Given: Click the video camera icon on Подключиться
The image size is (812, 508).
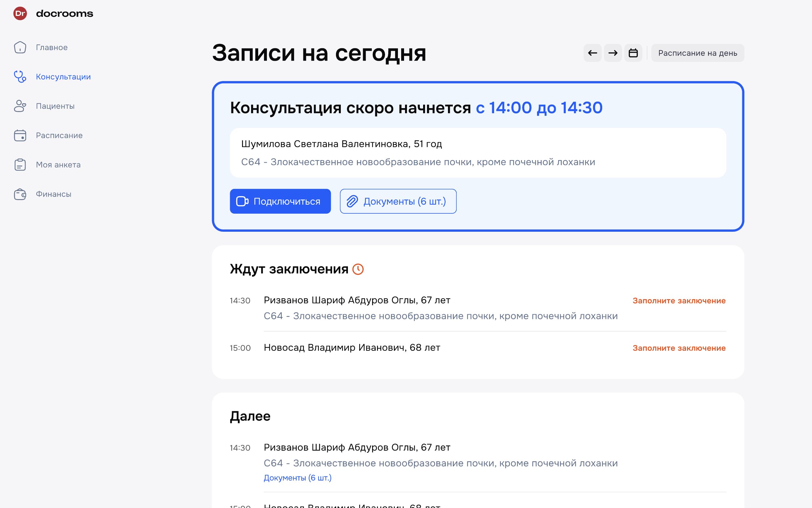Looking at the screenshot, I should 242,201.
